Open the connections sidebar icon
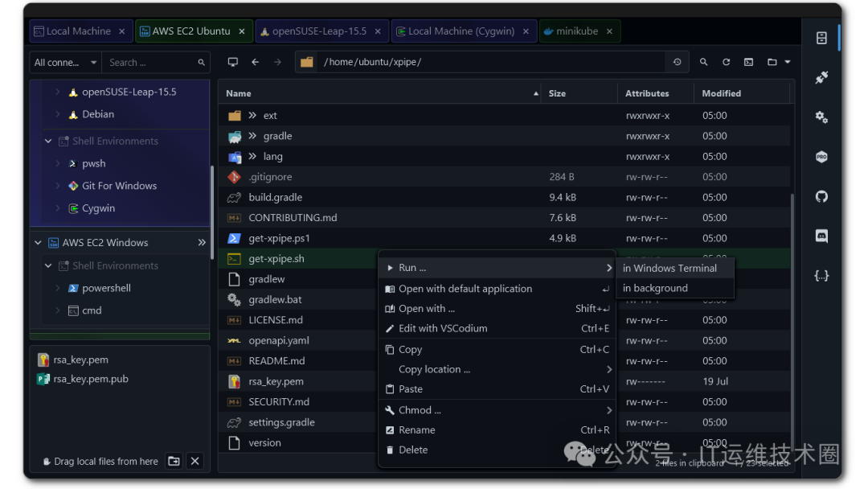The image size is (868, 489). (x=821, y=38)
